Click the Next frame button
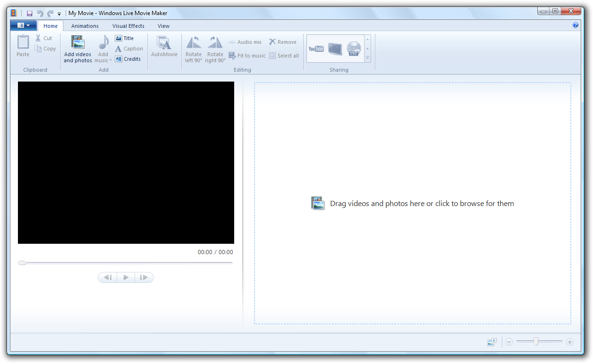This screenshot has height=364, width=593. [144, 277]
